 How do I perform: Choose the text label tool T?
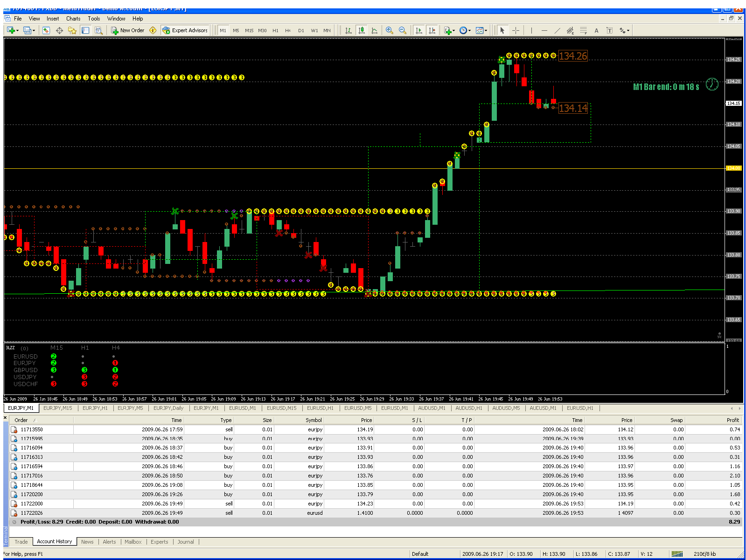pyautogui.click(x=609, y=30)
